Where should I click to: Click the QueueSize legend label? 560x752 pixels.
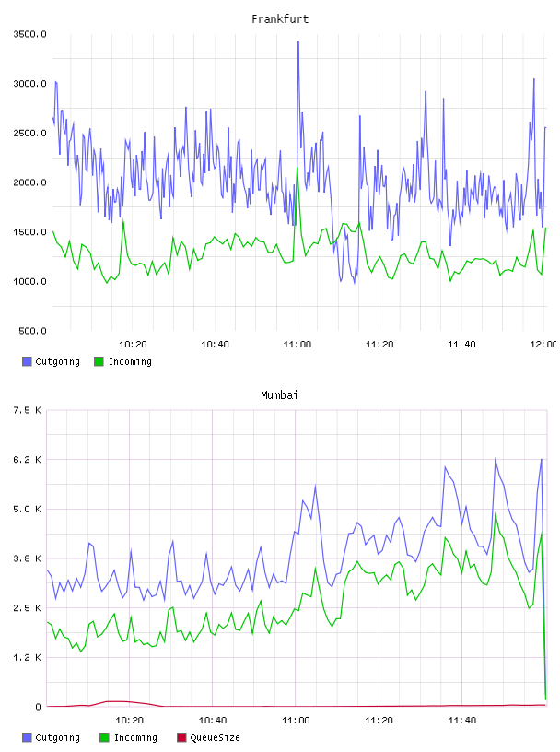pos(216,737)
